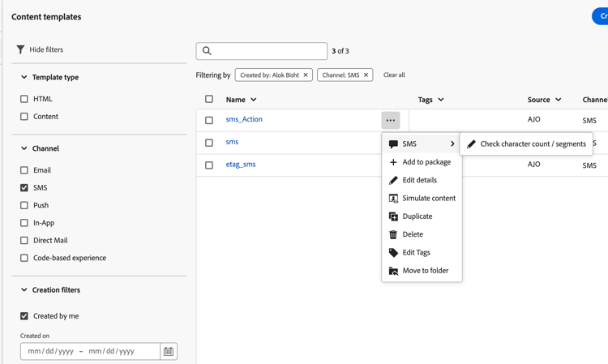Check the Content template type box

24,116
